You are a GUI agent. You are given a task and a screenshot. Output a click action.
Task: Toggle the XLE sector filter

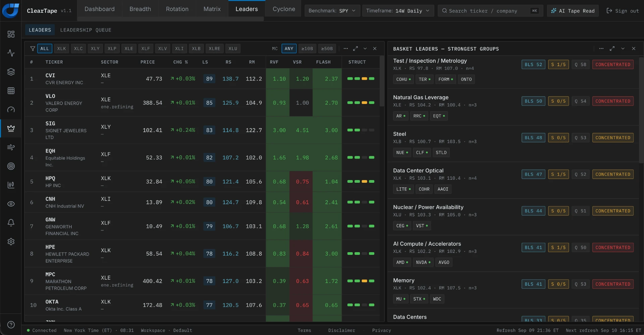tap(129, 49)
